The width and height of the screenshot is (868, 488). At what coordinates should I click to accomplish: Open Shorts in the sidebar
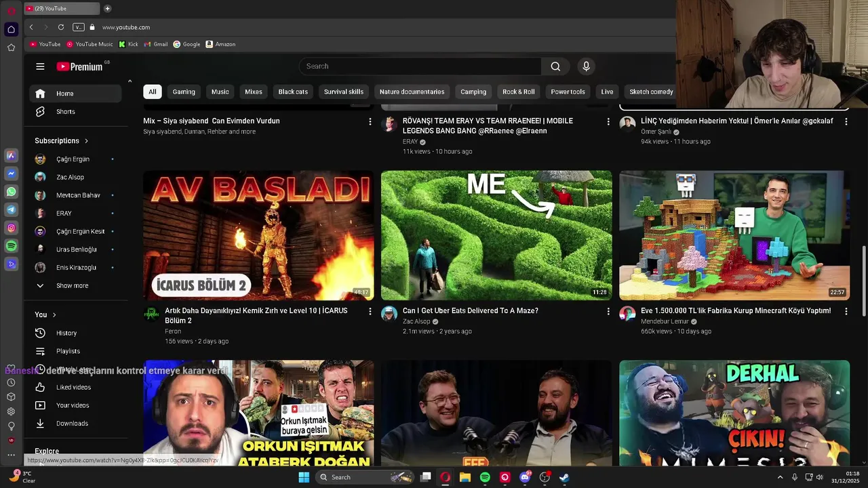[x=75, y=112]
